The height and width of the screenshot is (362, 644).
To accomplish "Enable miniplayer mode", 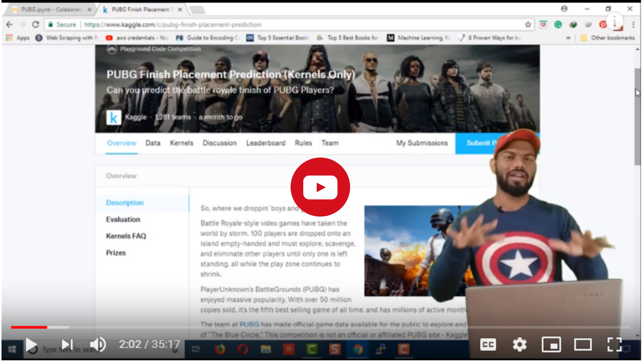I will click(551, 345).
